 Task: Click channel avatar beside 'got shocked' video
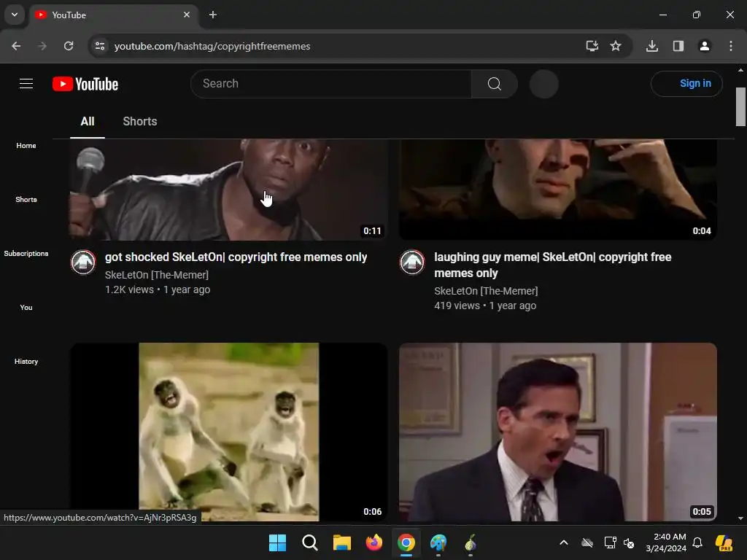click(83, 262)
